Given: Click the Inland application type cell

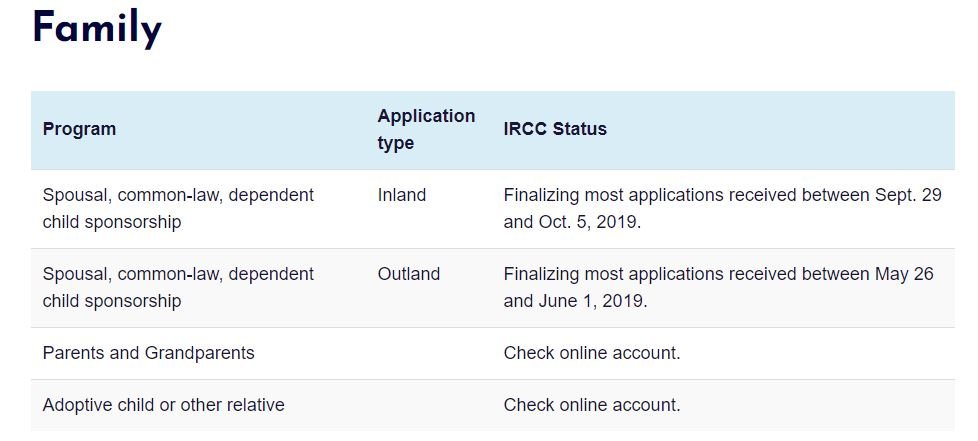Looking at the screenshot, I should click(402, 195).
